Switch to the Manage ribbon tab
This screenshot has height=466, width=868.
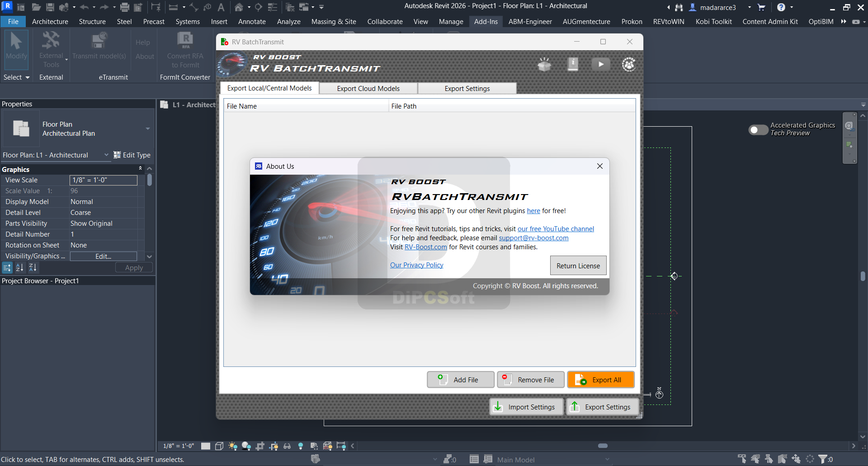tap(451, 21)
